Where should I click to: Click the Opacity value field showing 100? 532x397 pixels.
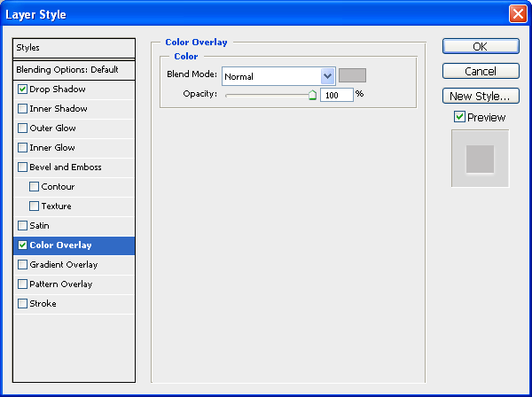click(337, 95)
